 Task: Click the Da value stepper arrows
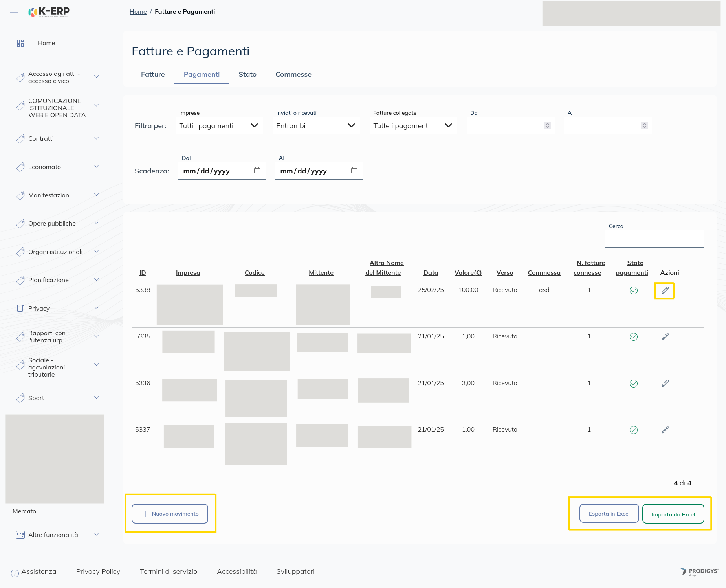[547, 125]
